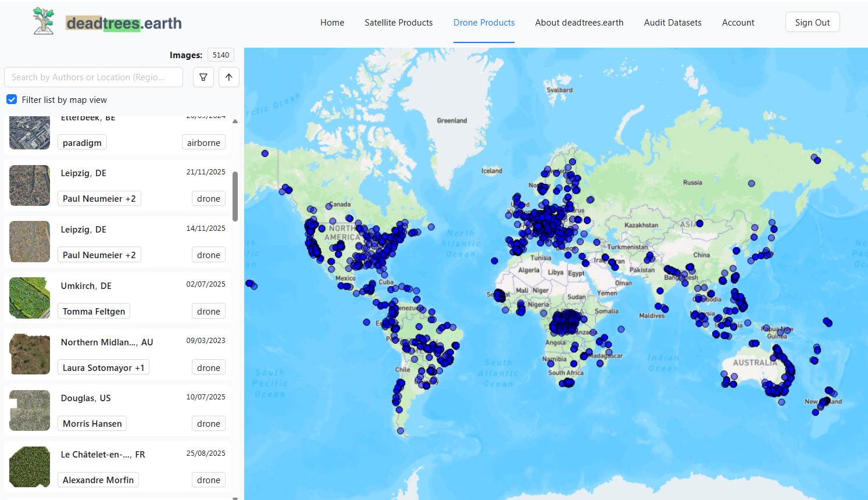The image size is (868, 500).
Task: Open the funnel filter icon
Action: (203, 77)
